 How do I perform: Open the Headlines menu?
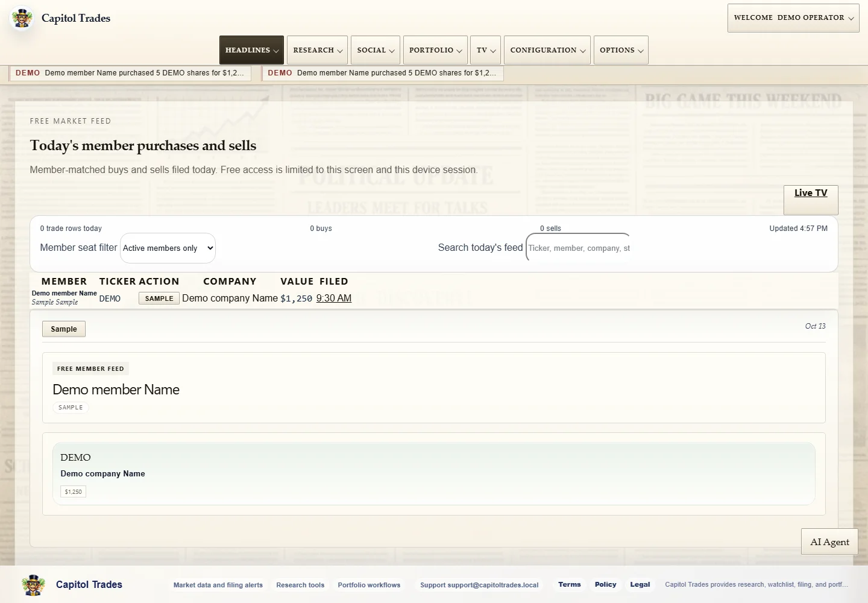251,50
